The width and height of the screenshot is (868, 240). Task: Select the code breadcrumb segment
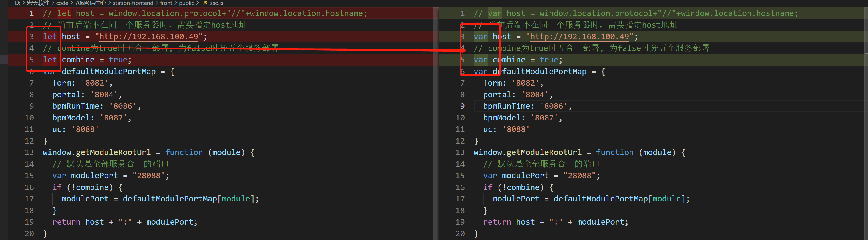click(x=62, y=3)
